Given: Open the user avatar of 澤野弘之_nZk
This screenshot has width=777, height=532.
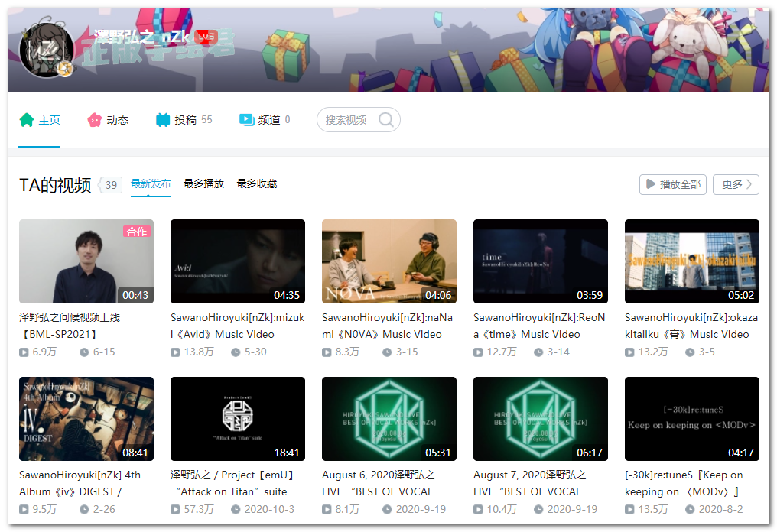Looking at the screenshot, I should [x=47, y=50].
